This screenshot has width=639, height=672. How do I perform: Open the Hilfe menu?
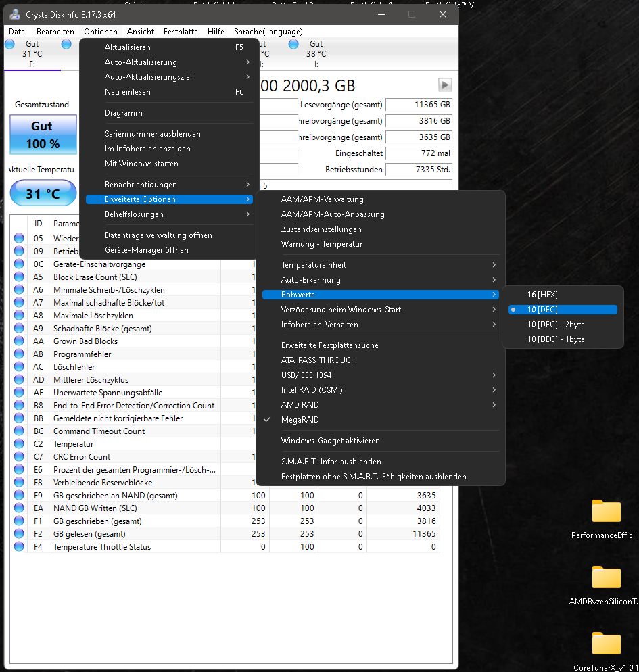coord(216,32)
